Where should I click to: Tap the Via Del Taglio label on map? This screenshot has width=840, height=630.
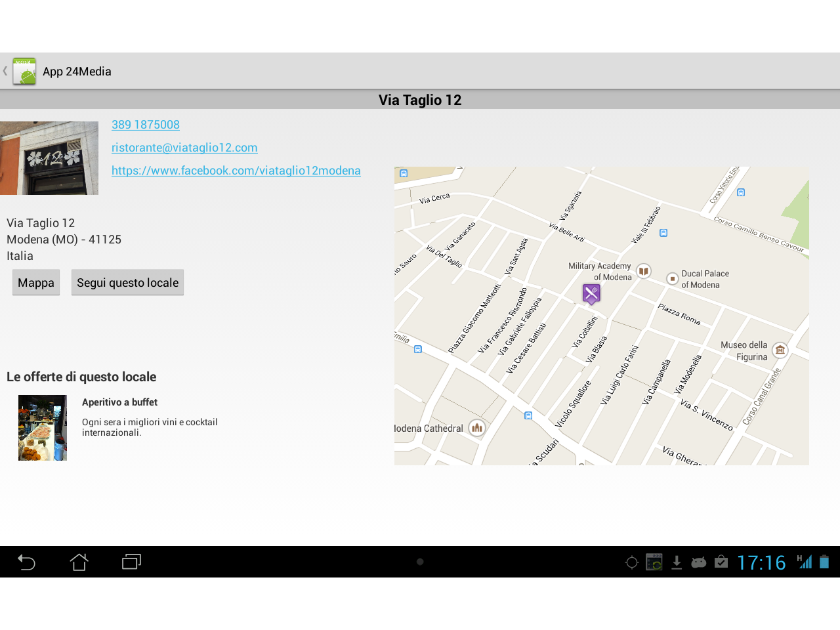(444, 256)
